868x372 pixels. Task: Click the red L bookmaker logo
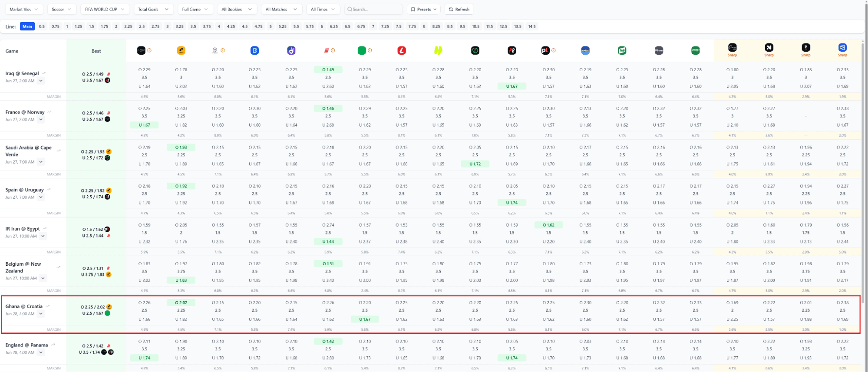tap(402, 51)
